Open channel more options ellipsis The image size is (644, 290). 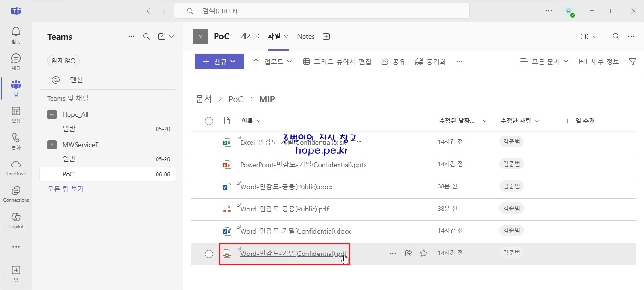coord(631,36)
